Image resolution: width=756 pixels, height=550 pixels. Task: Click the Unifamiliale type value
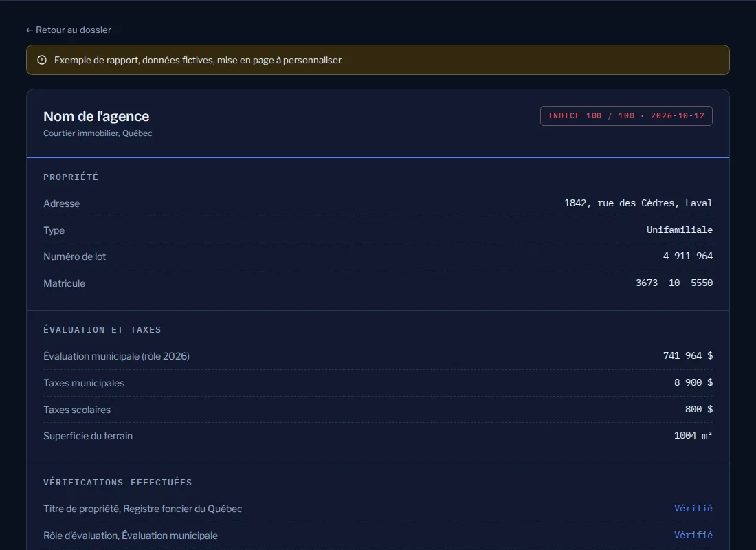679,230
